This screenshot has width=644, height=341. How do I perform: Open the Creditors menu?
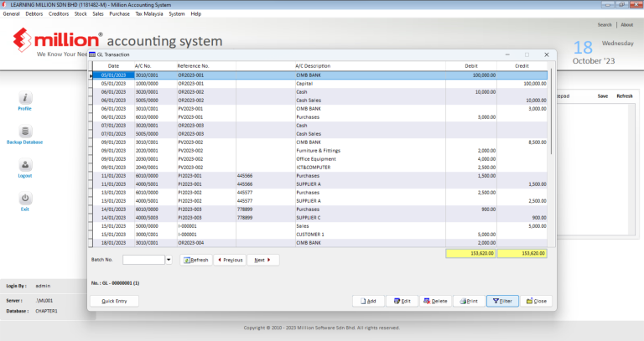point(59,14)
